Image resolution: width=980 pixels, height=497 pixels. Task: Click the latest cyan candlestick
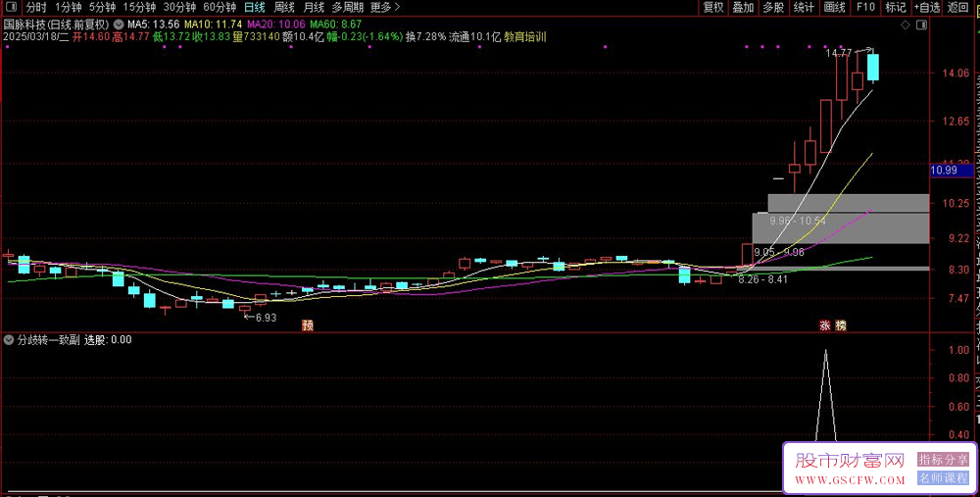coord(872,67)
